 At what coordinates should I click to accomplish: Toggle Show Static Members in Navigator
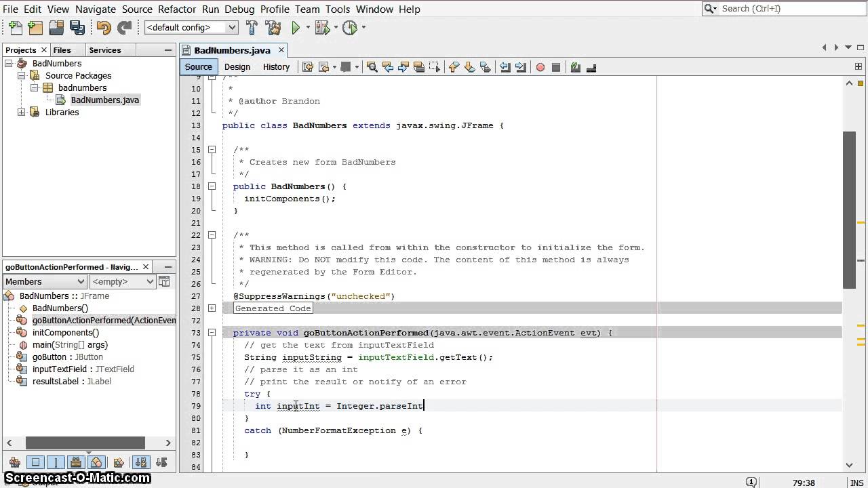point(56,462)
